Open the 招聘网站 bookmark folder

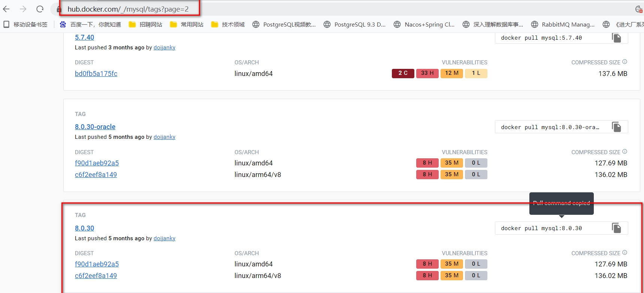pyautogui.click(x=145, y=24)
